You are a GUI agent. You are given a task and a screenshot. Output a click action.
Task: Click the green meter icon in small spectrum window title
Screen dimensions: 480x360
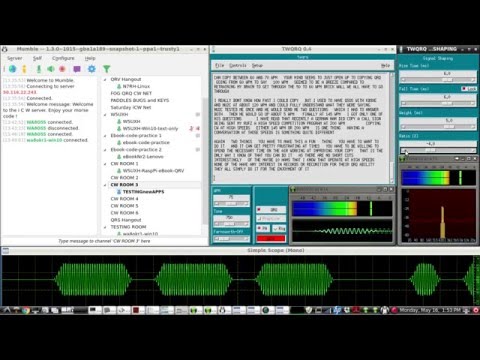coord(403,159)
